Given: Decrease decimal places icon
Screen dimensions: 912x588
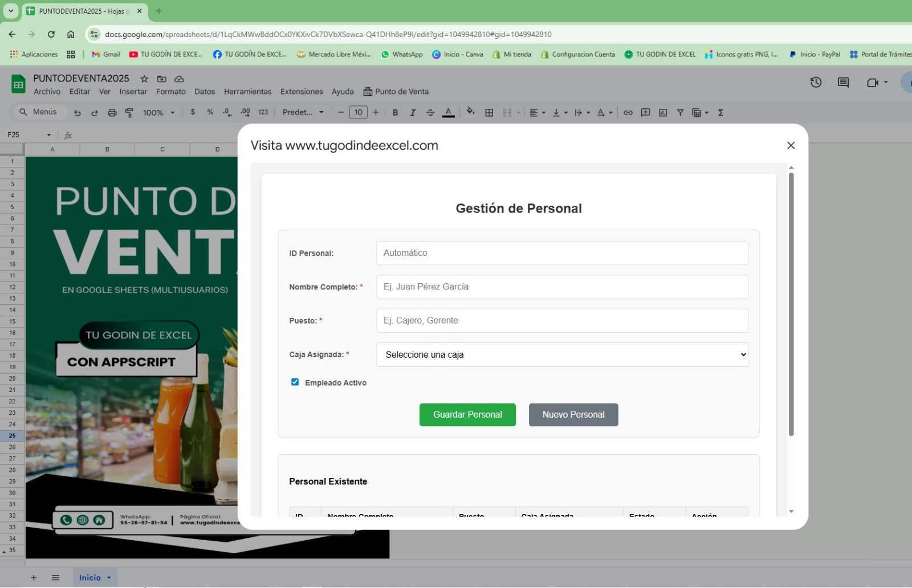Looking at the screenshot, I should tap(227, 112).
